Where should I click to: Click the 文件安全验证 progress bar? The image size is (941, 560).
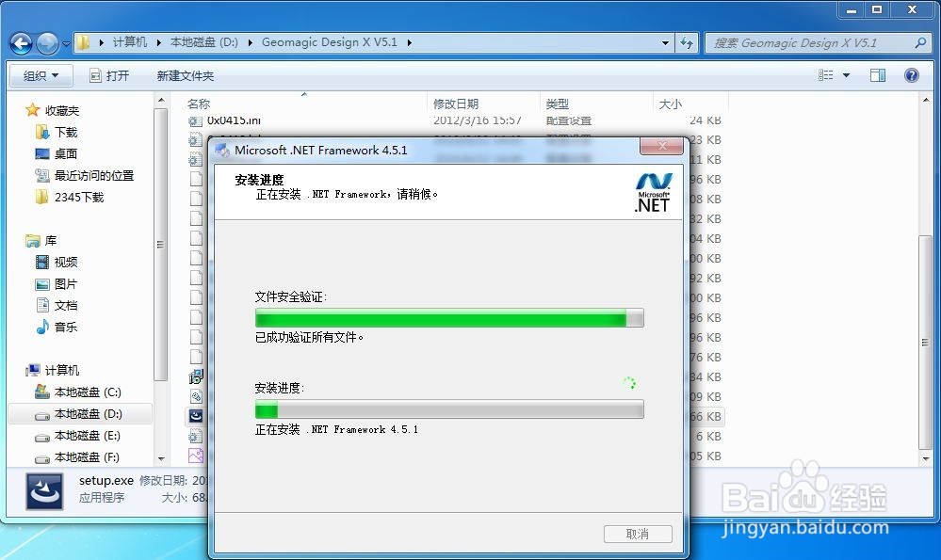[x=449, y=318]
